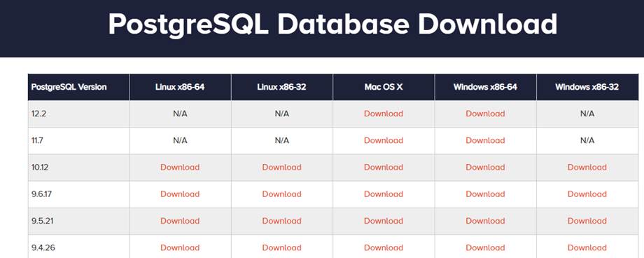Download PostgreSQL 12.2 for Windows x86-64
The image size is (644, 258).
coord(486,114)
